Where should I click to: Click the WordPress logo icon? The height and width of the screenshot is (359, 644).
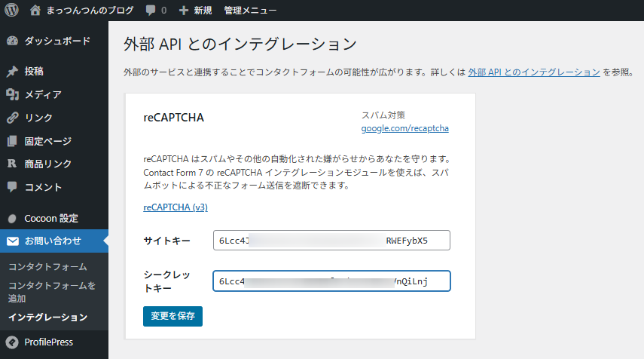coord(11,11)
